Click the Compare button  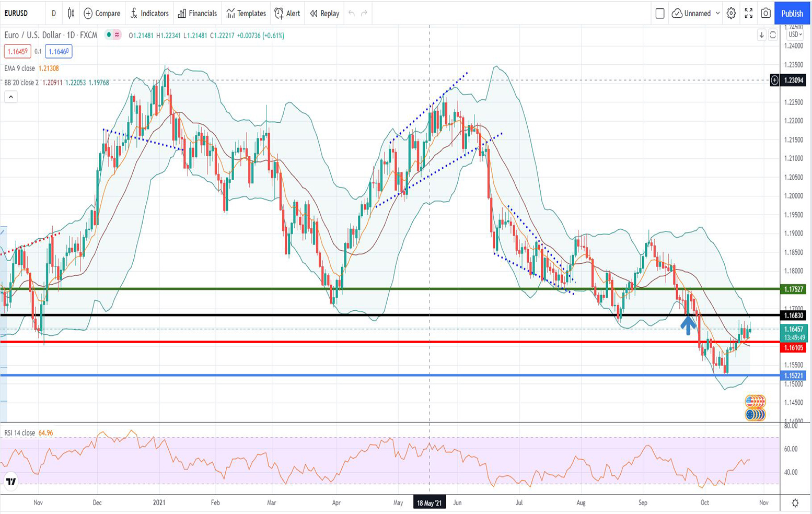[102, 14]
